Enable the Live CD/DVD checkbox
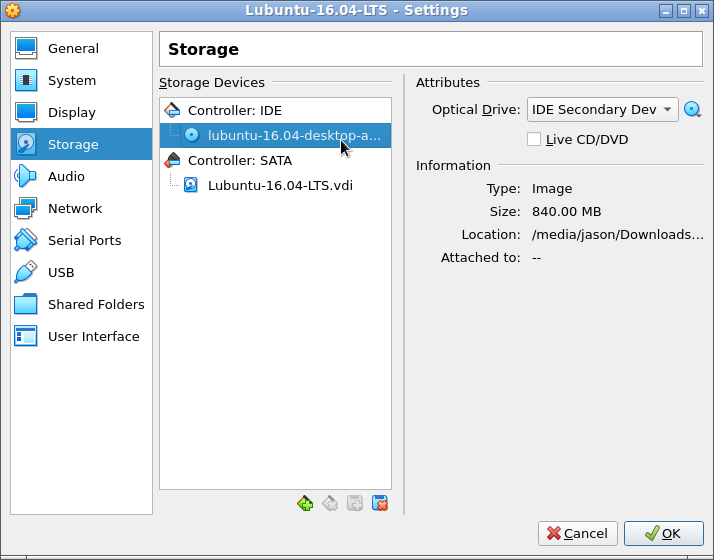Screen dimensions: 714x560 coord(534,139)
